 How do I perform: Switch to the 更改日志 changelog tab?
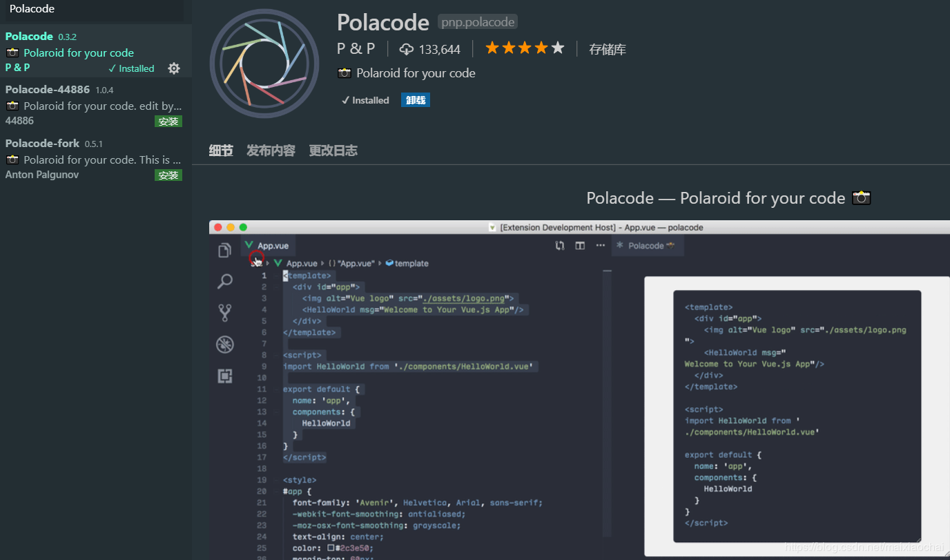(333, 151)
